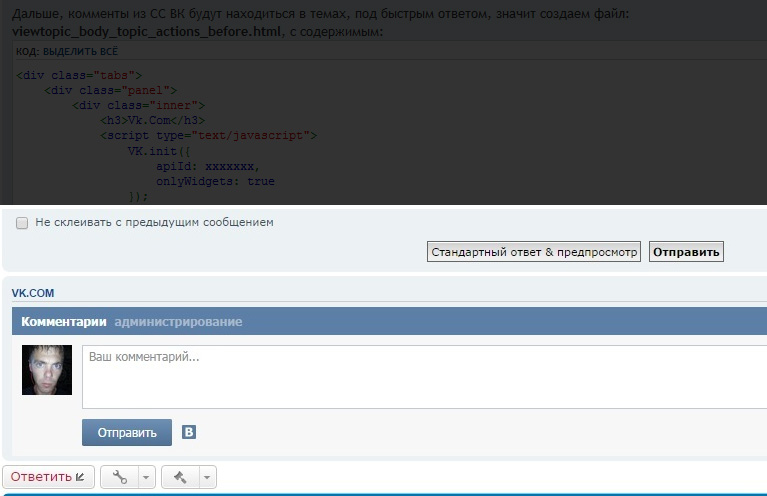The width and height of the screenshot is (767, 496).
Task: Toggle 'Не склеивать с предыдущим сообщением' checkbox
Action: [x=22, y=223]
